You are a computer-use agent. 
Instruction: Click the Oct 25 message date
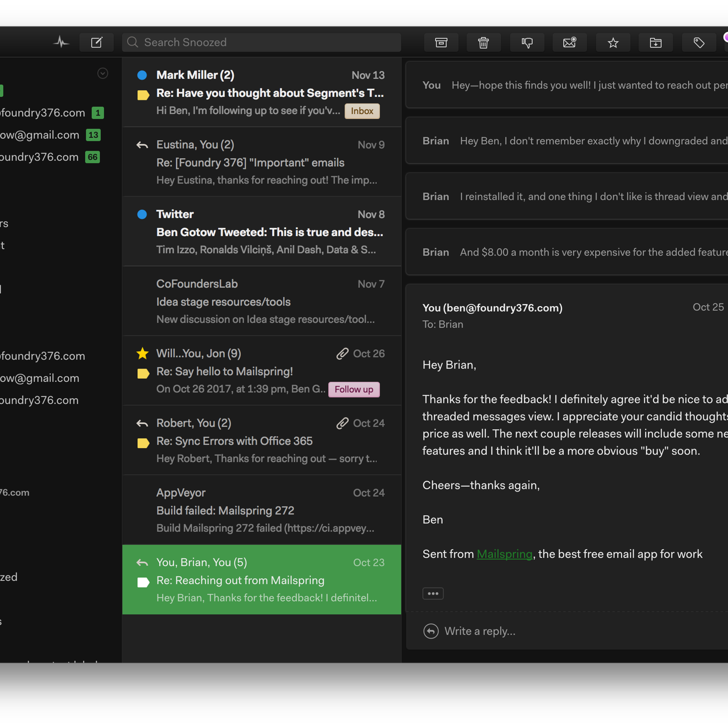pyautogui.click(x=708, y=307)
